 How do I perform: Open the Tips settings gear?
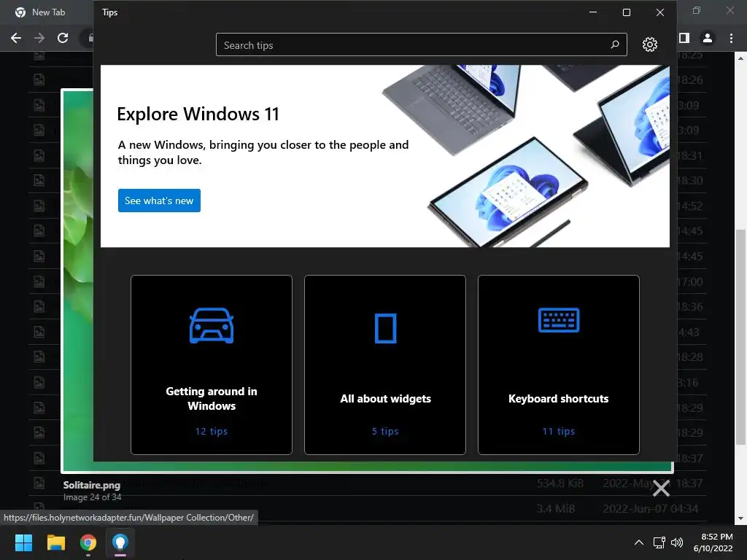pyautogui.click(x=650, y=44)
